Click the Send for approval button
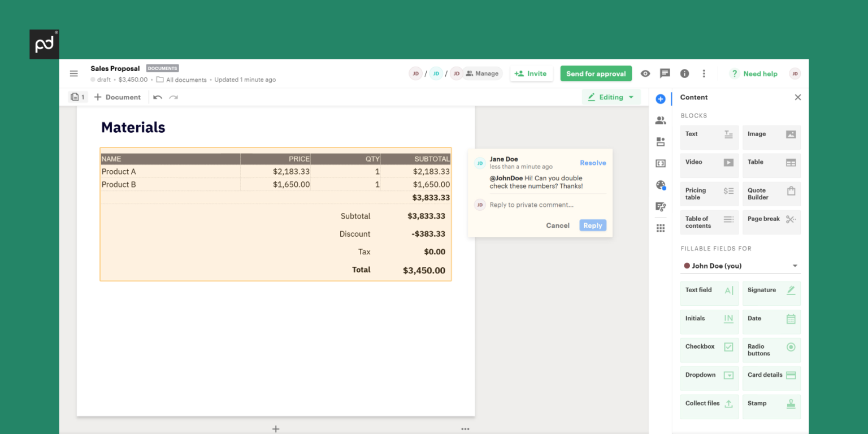Image resolution: width=868 pixels, height=434 pixels. (x=596, y=73)
